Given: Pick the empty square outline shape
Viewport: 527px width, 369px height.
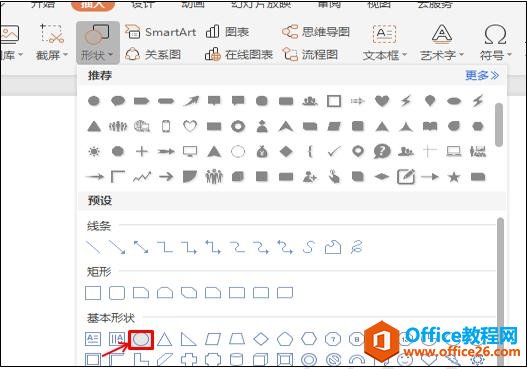Looking at the screenshot, I should (334, 101).
